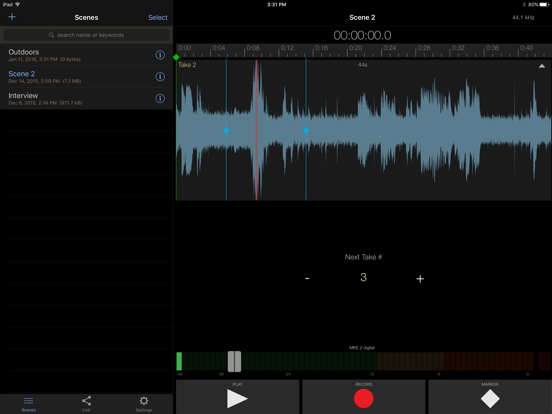Adjust the input gain slider handle
Screen dimensions: 552x414
[234, 362]
